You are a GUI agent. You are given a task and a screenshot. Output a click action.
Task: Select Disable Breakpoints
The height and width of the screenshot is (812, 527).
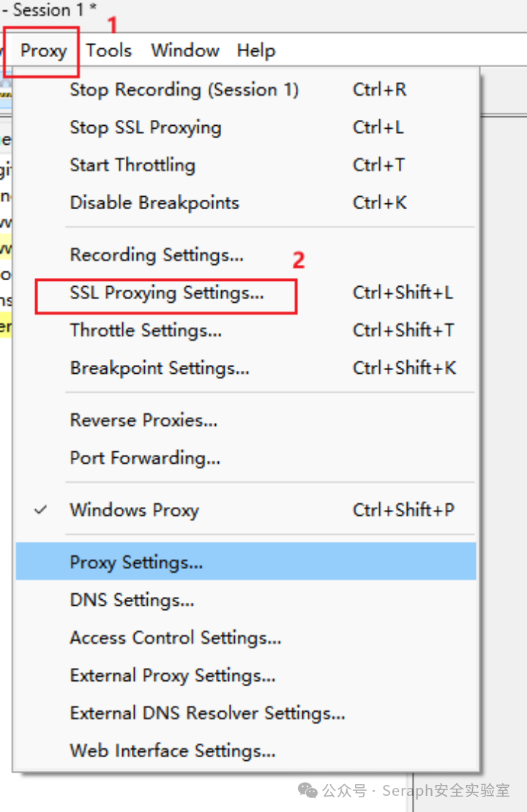tap(246, 203)
